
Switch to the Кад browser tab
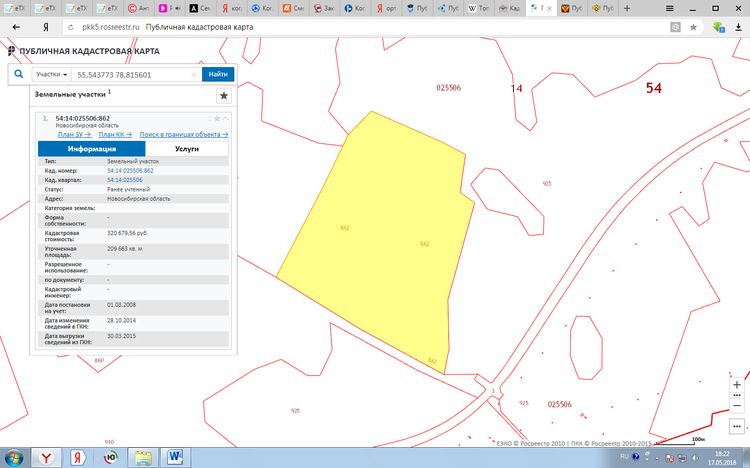509,8
